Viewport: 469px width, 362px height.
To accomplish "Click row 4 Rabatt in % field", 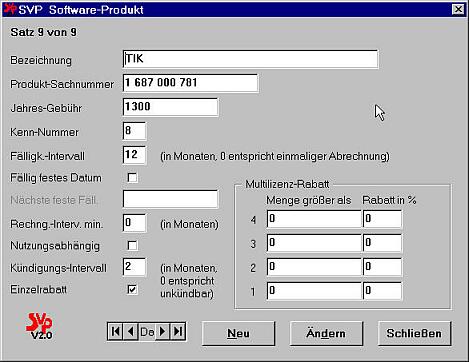I will pos(382,219).
